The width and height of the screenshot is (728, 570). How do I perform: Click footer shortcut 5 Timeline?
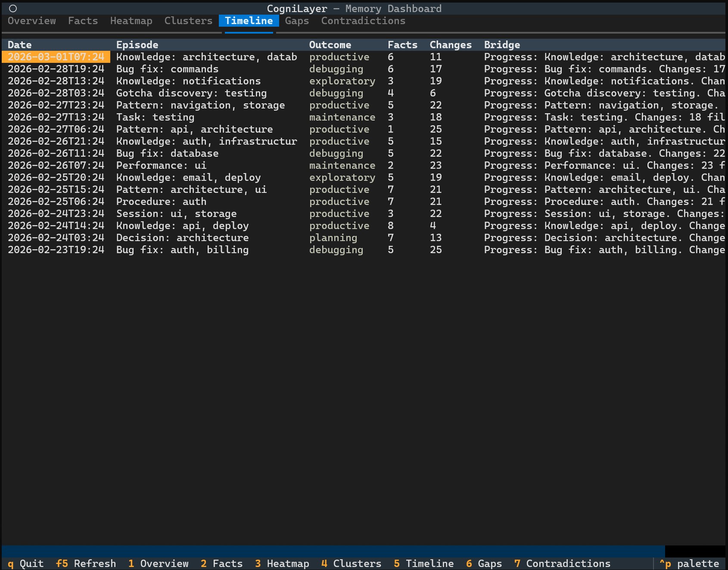(424, 564)
